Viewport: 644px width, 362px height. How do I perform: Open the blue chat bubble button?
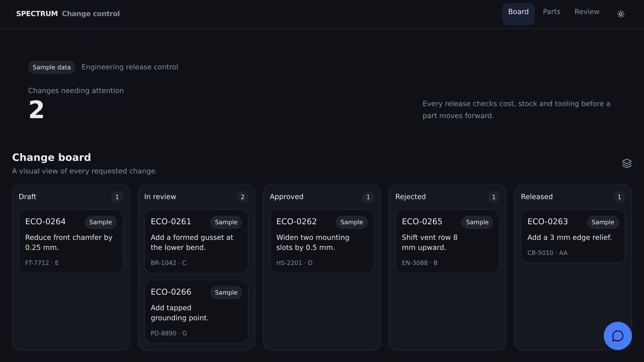[x=618, y=336]
